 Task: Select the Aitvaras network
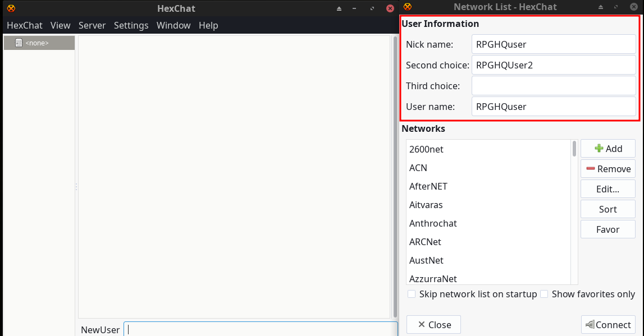[488, 205]
